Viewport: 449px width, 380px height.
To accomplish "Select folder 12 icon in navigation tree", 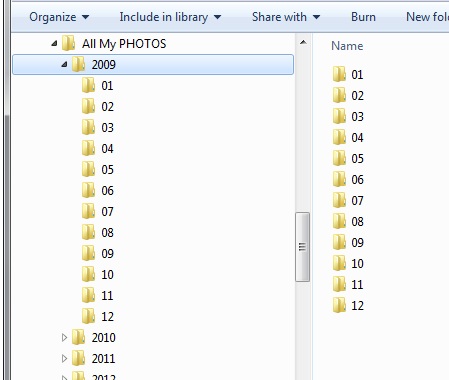I will point(89,316).
